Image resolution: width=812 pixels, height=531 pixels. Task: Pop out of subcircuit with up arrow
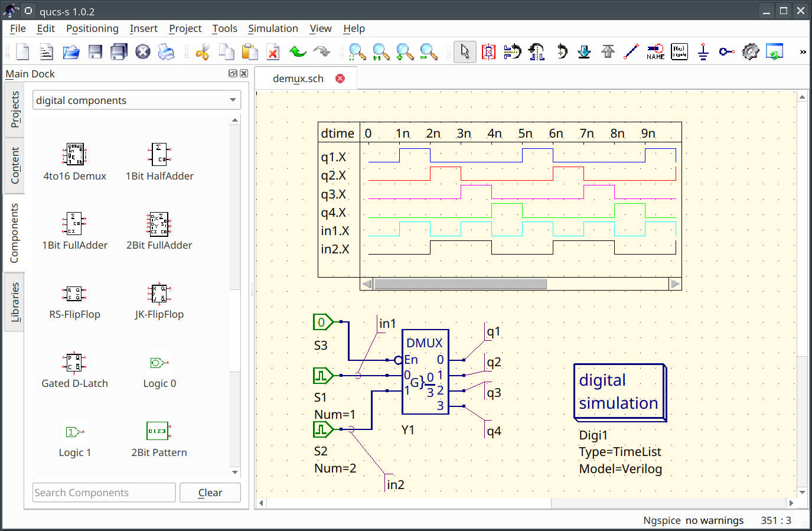click(608, 52)
